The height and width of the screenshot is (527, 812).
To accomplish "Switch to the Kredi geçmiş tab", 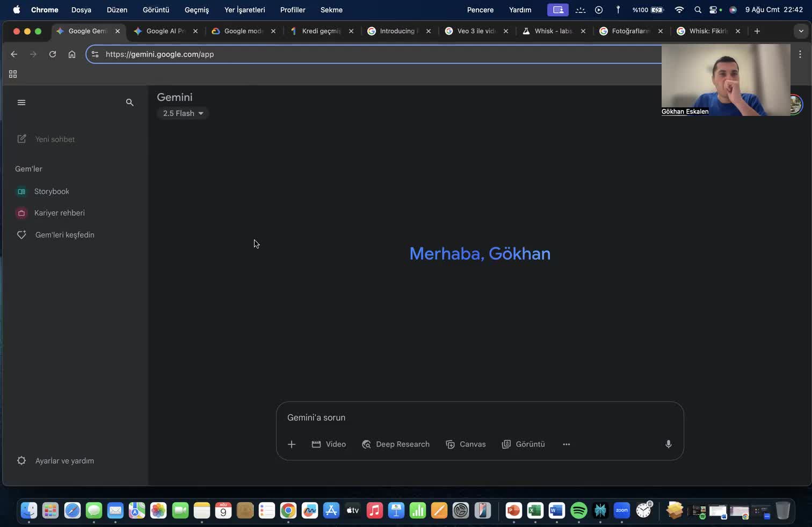I will [x=321, y=31].
